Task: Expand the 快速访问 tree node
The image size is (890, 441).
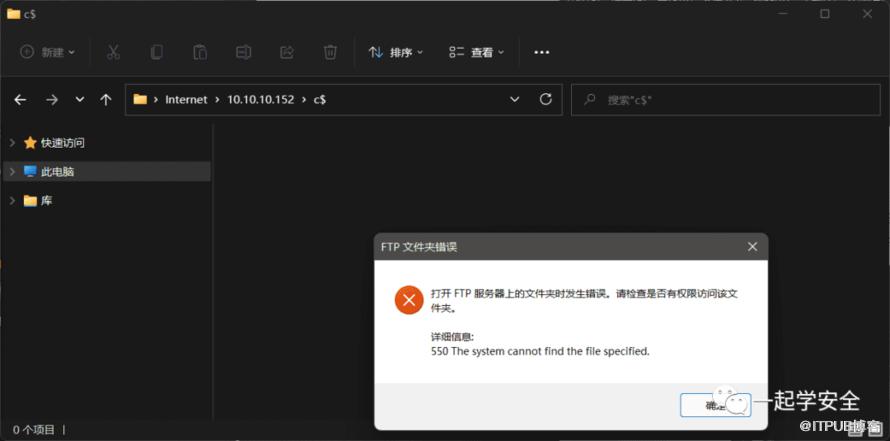Action: 12,142
